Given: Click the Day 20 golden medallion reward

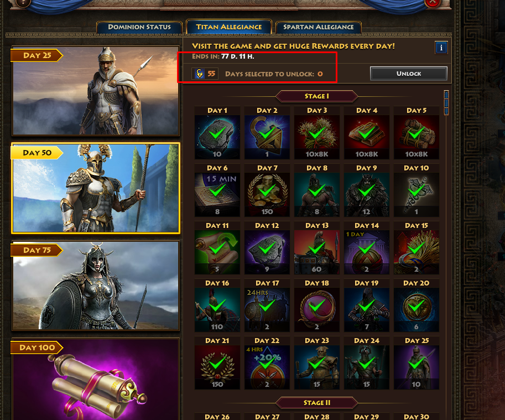Looking at the screenshot, I should tap(416, 310).
